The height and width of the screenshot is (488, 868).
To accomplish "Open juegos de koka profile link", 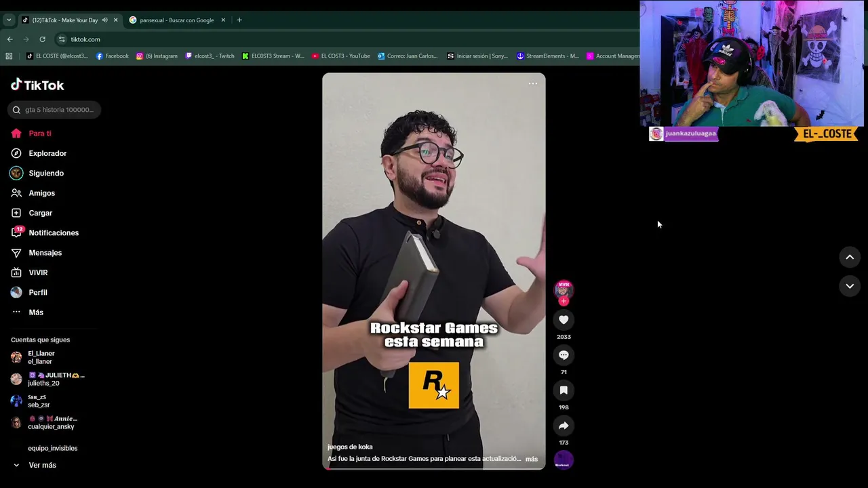I will (x=350, y=447).
